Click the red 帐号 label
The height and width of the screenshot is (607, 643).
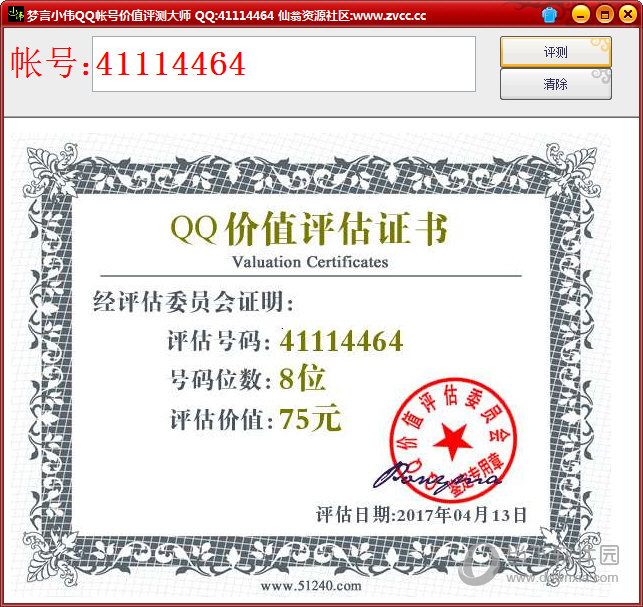pos(50,63)
